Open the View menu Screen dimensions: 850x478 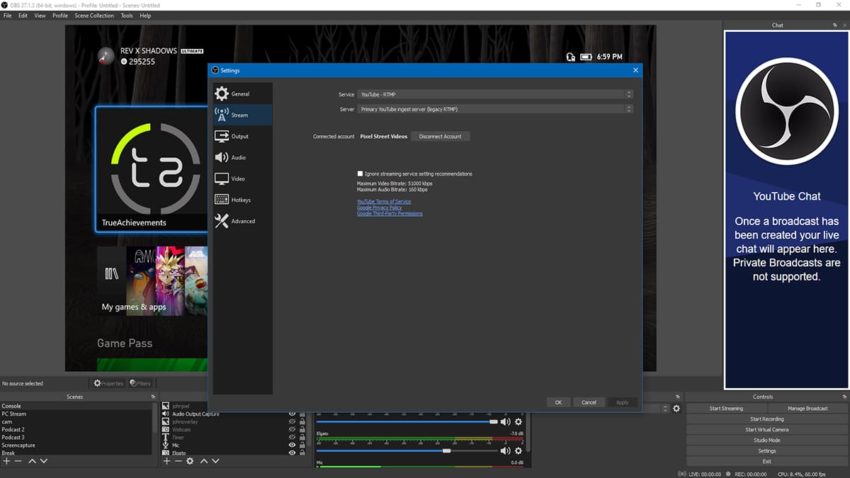pos(40,16)
